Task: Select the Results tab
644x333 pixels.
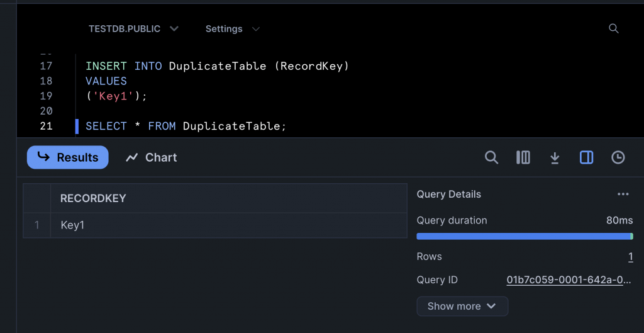Action: click(x=68, y=157)
